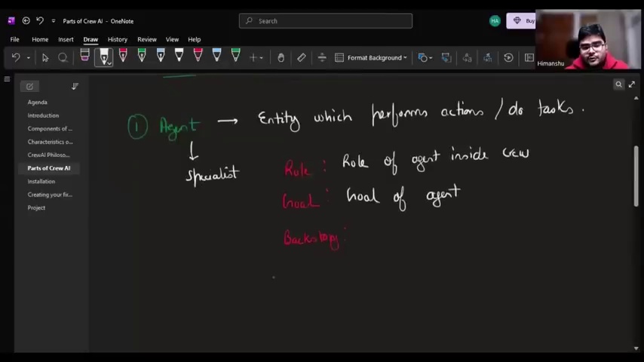Viewport: 644px width, 362px height.
Task: Click the Add Pen plus button
Action: pos(253,58)
